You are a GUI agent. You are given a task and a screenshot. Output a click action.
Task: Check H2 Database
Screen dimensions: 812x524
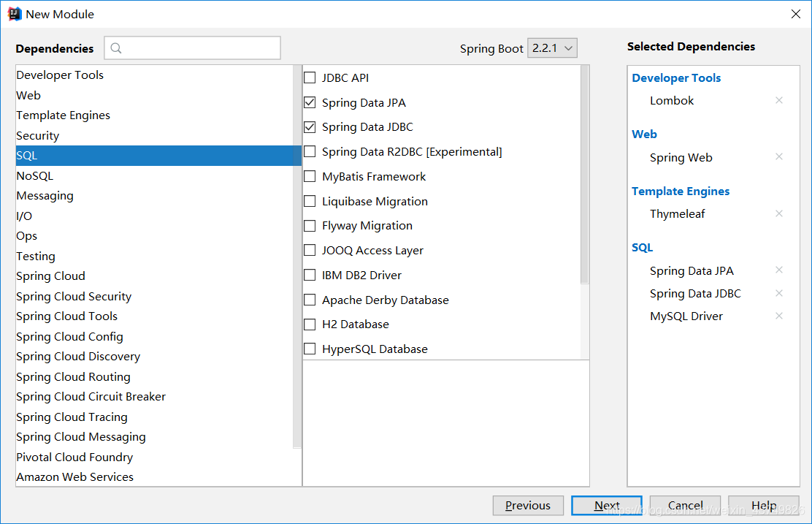coord(310,324)
